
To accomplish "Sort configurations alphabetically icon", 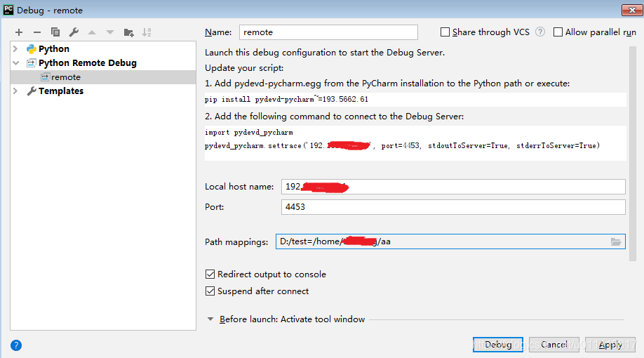I will 147,32.
